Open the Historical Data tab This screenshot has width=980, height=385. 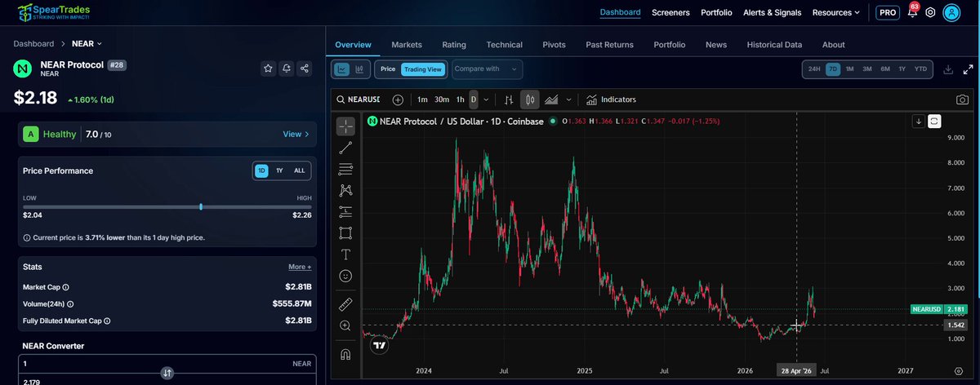tap(774, 45)
